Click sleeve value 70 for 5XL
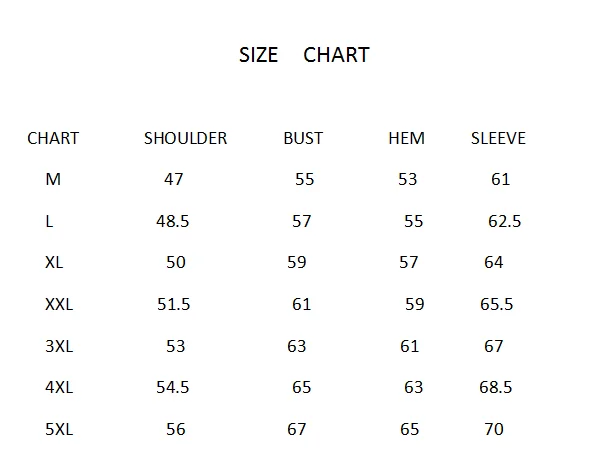Image resolution: width=609 pixels, height=457 pixels. point(494,429)
